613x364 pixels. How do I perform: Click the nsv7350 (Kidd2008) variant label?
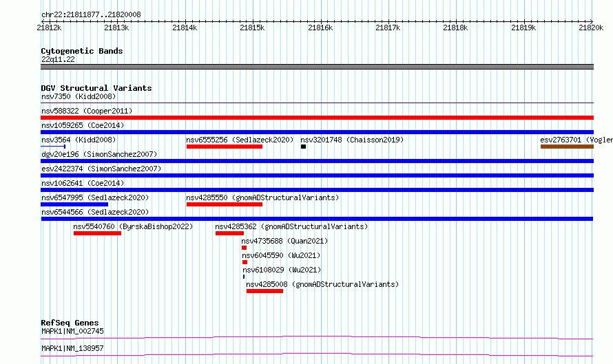click(x=79, y=96)
